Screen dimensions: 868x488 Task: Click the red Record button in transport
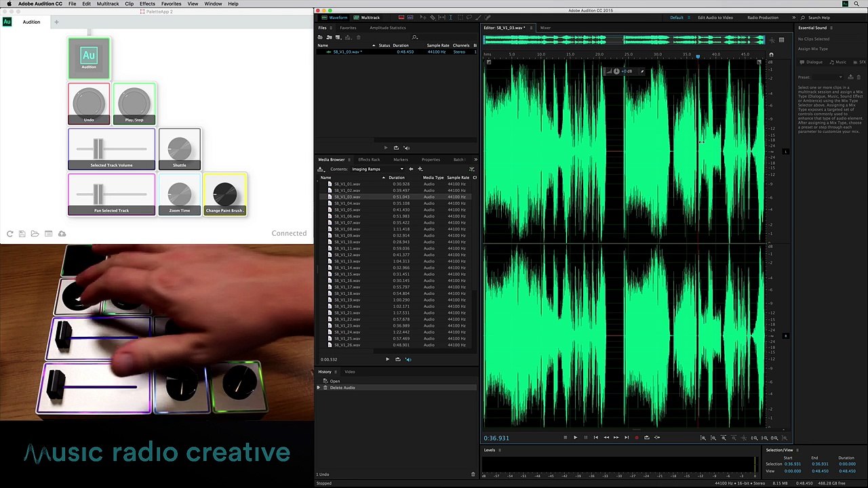pyautogui.click(x=636, y=438)
